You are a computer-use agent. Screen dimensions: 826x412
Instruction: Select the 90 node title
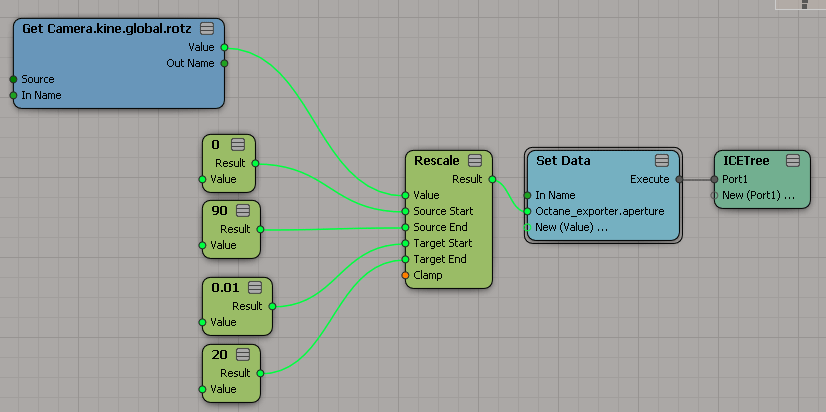(219, 211)
